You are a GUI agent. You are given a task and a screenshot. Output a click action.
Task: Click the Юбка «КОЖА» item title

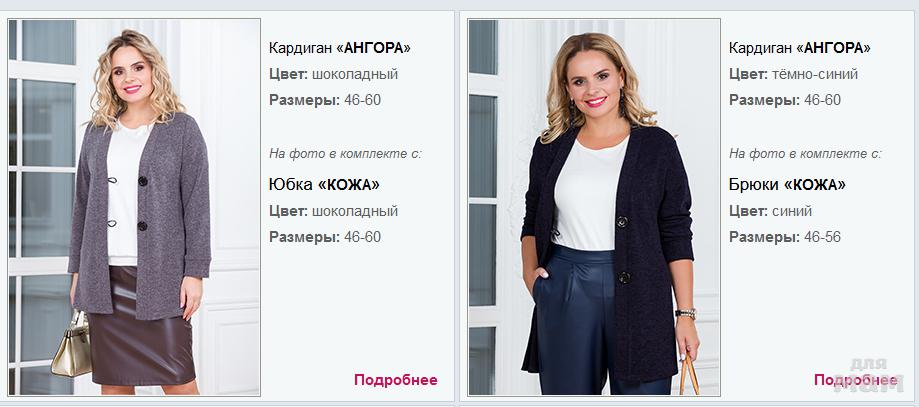(x=324, y=185)
